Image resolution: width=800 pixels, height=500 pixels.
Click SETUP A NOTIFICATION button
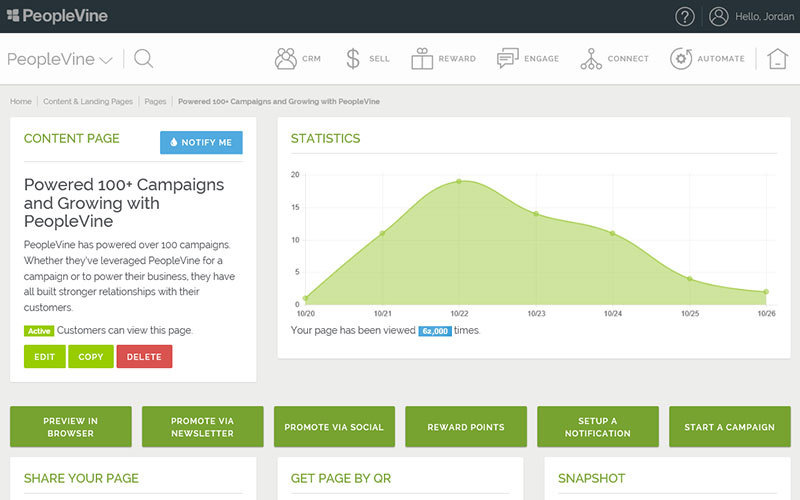click(597, 427)
